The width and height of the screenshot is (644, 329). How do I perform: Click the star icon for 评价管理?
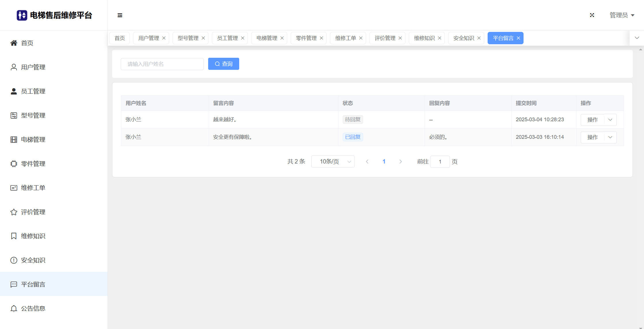(14, 212)
